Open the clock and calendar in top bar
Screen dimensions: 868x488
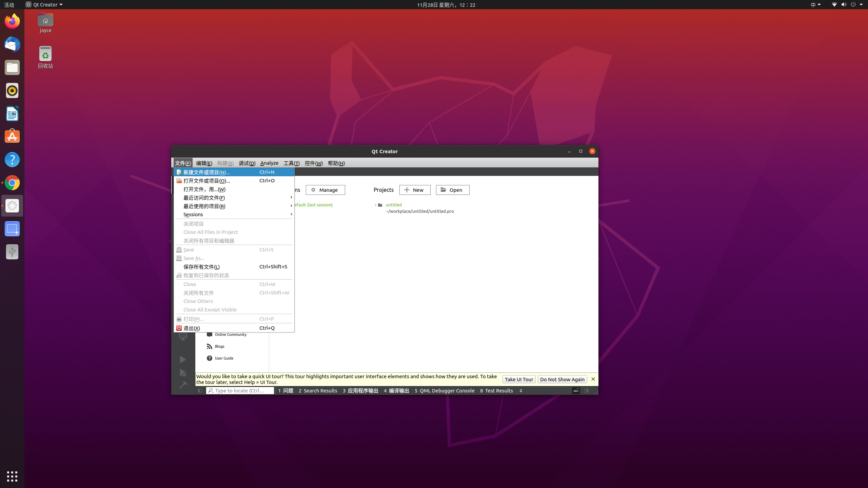(x=446, y=5)
